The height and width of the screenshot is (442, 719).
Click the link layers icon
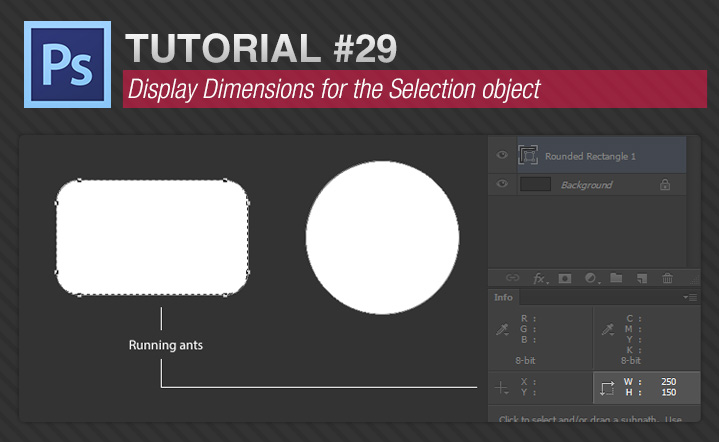[513, 278]
